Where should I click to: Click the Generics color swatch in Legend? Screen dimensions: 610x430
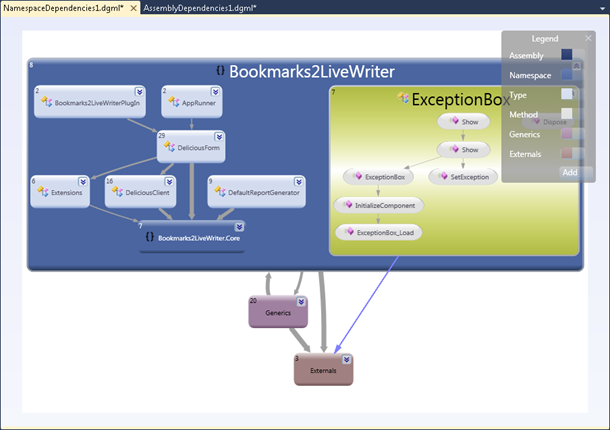pos(567,133)
